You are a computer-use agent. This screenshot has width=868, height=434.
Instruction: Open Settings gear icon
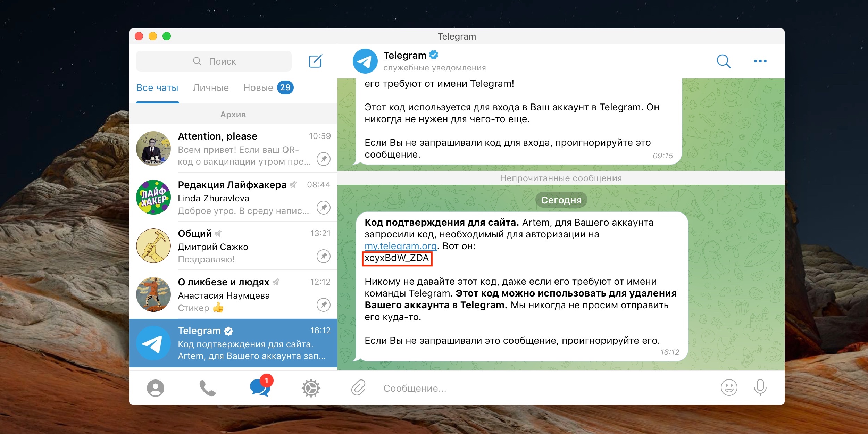click(311, 388)
